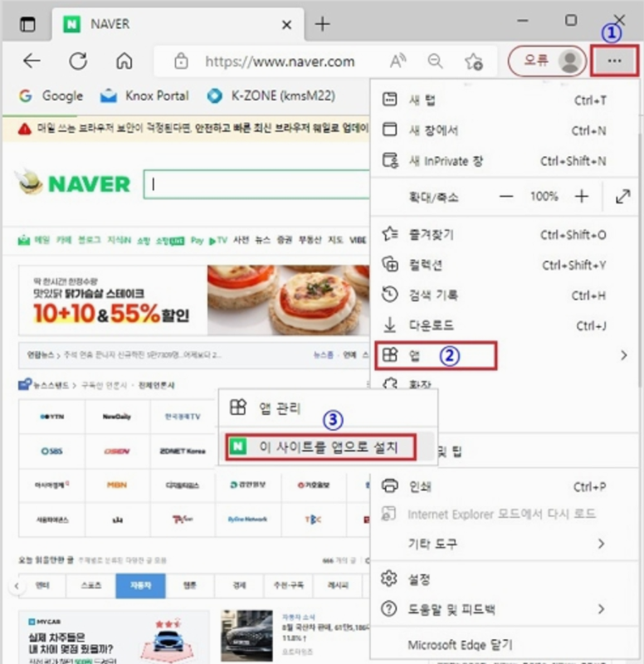Open History menu entry
The image size is (644, 664).
coord(504,295)
